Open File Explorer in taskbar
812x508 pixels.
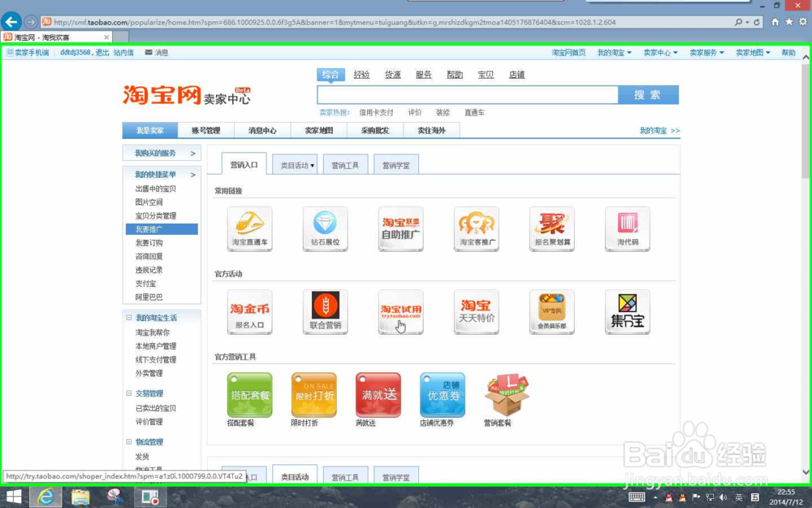click(80, 497)
